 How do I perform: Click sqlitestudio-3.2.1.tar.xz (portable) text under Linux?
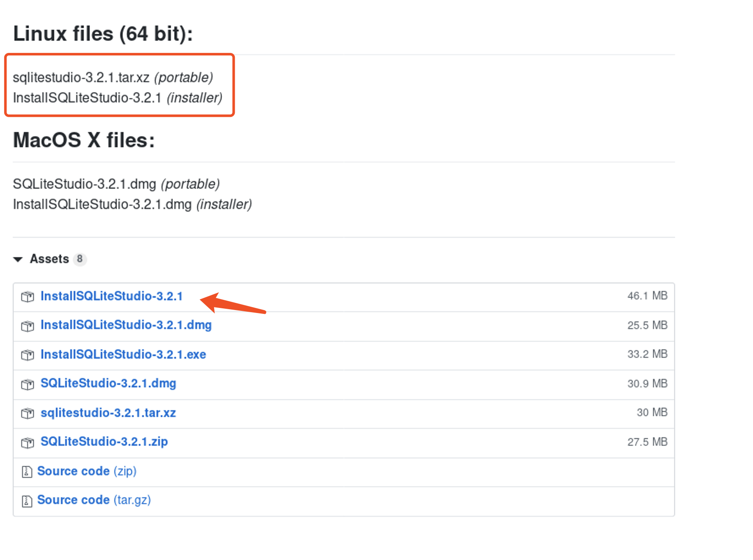[x=113, y=77]
